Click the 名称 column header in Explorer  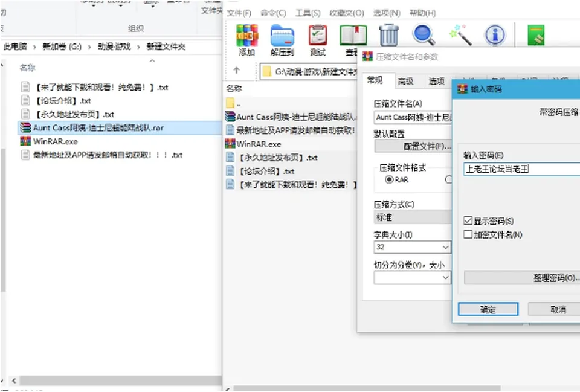click(27, 68)
